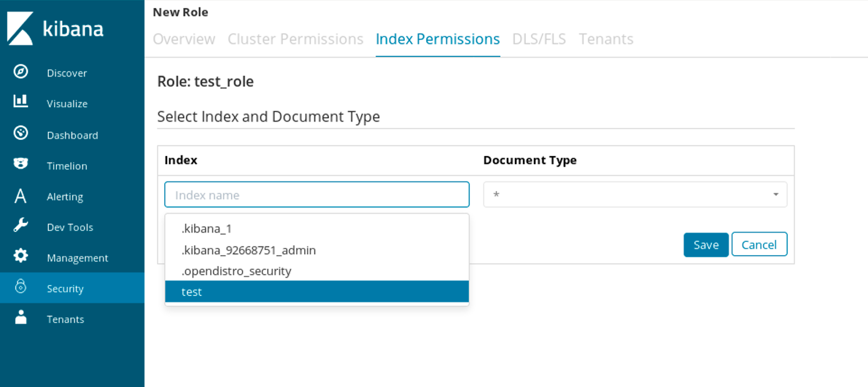The height and width of the screenshot is (387, 868).
Task: Choose .kibana_92668751_admin from index list
Action: pos(317,250)
